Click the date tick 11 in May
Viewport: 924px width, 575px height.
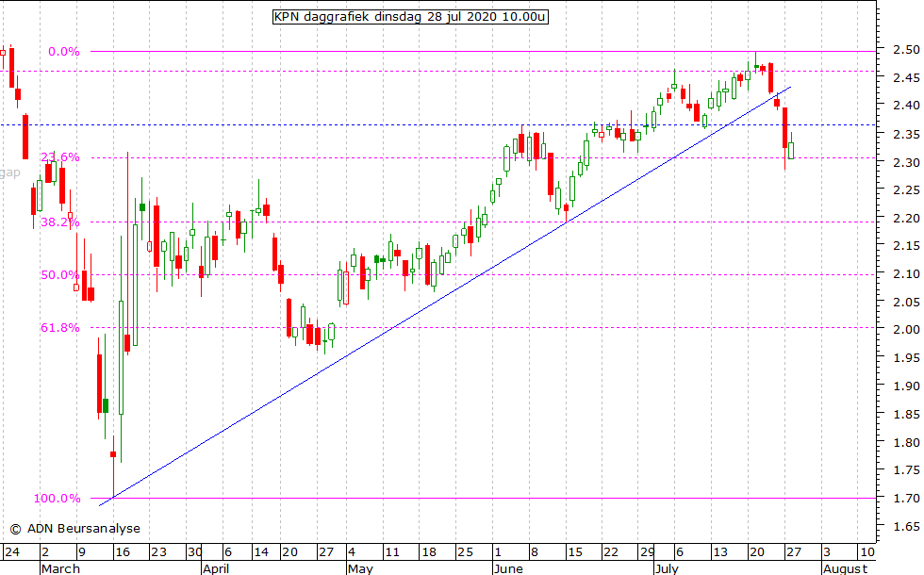[x=392, y=552]
